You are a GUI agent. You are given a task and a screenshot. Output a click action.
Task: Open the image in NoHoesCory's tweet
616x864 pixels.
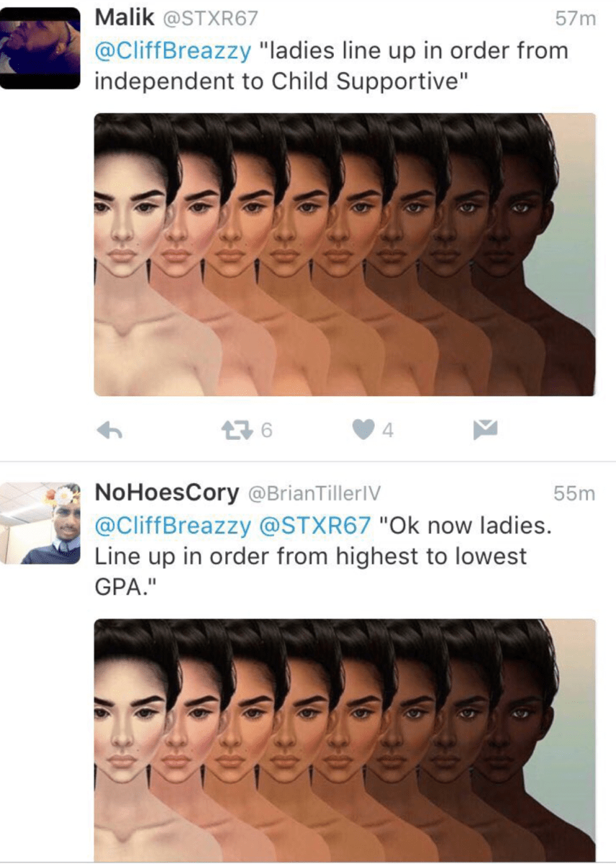(x=345, y=740)
